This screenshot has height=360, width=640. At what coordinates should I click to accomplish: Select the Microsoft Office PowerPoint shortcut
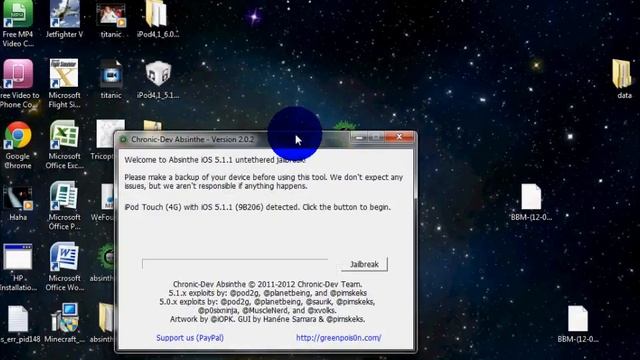64,196
